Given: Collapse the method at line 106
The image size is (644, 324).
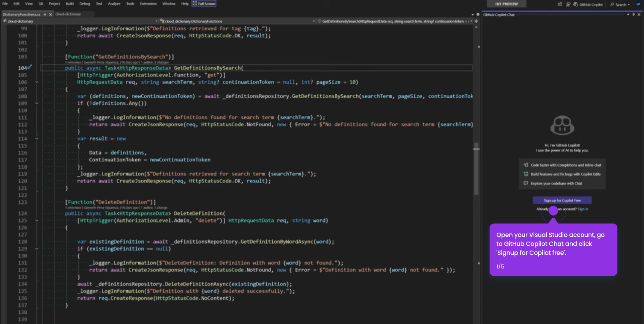Looking at the screenshot, I should pyautogui.click(x=37, y=82).
